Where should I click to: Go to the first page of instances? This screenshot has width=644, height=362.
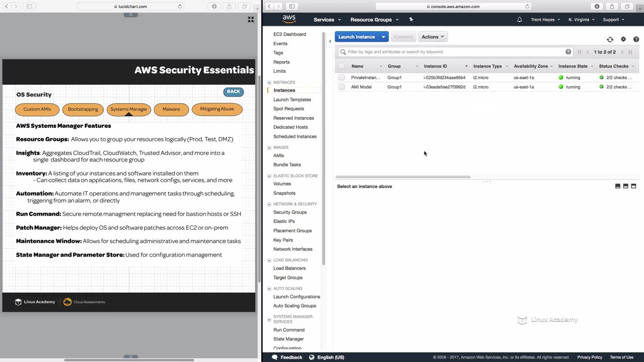[580, 52]
